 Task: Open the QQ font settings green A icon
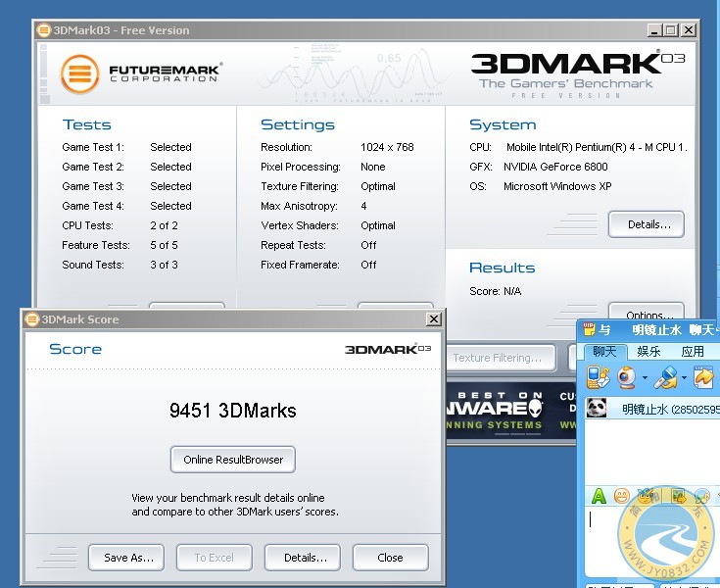coord(599,496)
